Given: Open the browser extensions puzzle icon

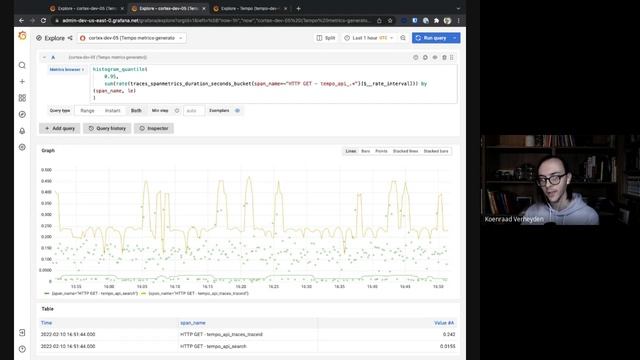Looking at the screenshot, I should pos(436,20).
